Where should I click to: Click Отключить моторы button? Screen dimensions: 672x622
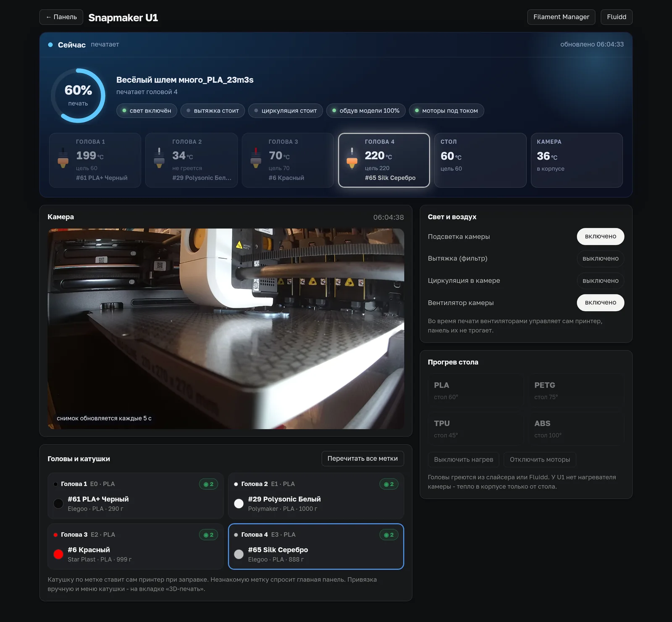[540, 459]
